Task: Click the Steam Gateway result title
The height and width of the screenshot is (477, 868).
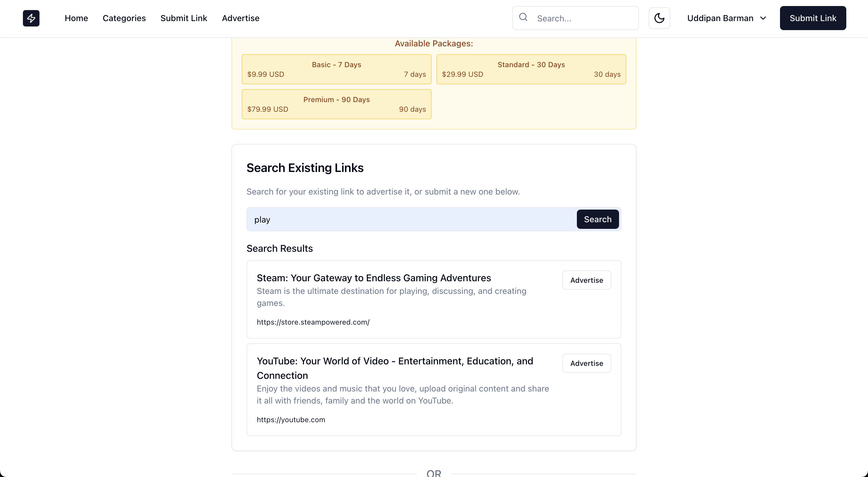Action: tap(374, 278)
